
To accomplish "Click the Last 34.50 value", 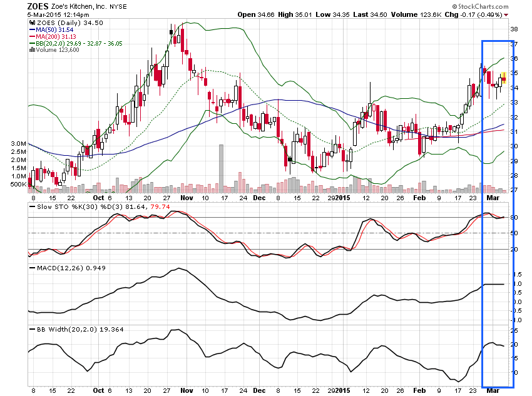I will [x=370, y=14].
